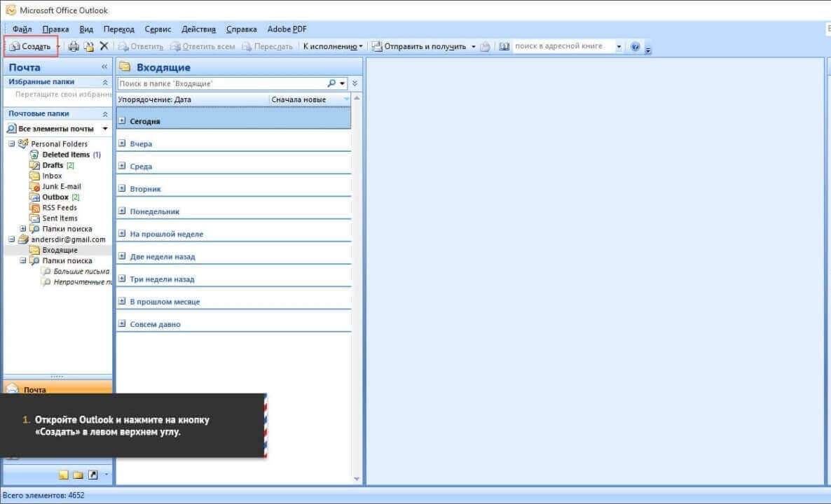Expand the Вторник message group
831x504 pixels.
pyautogui.click(x=122, y=188)
